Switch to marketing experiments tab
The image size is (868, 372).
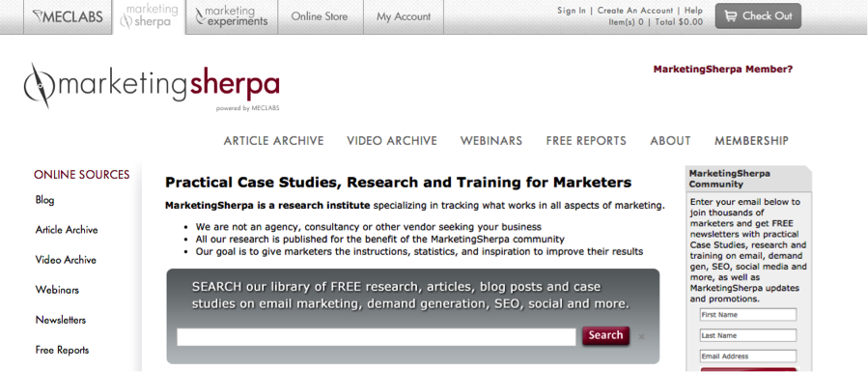232,16
